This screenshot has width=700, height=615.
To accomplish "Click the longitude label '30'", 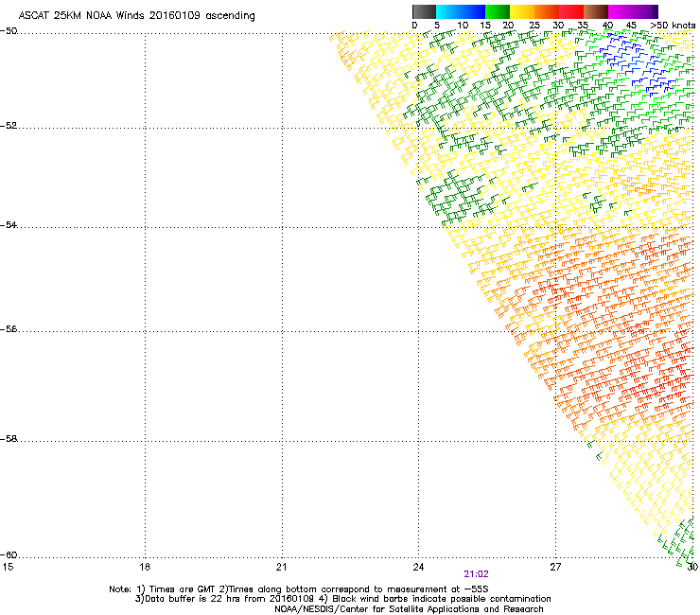I will point(692,567).
